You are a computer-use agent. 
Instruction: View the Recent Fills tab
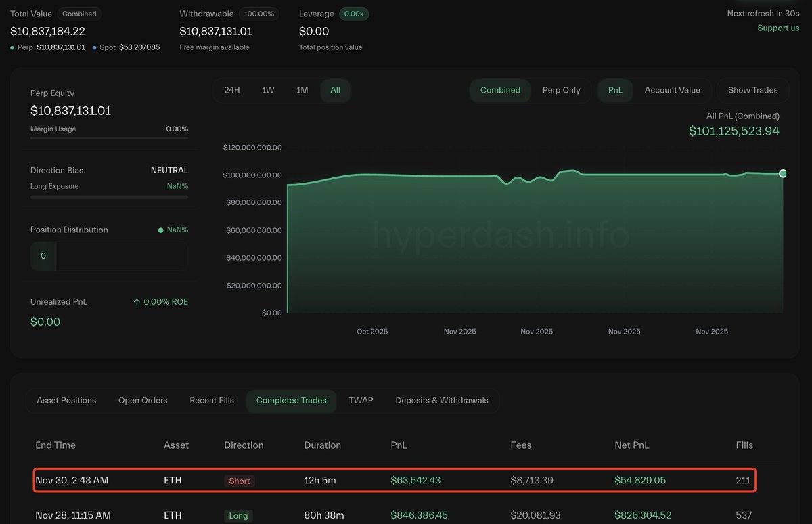[x=212, y=401]
